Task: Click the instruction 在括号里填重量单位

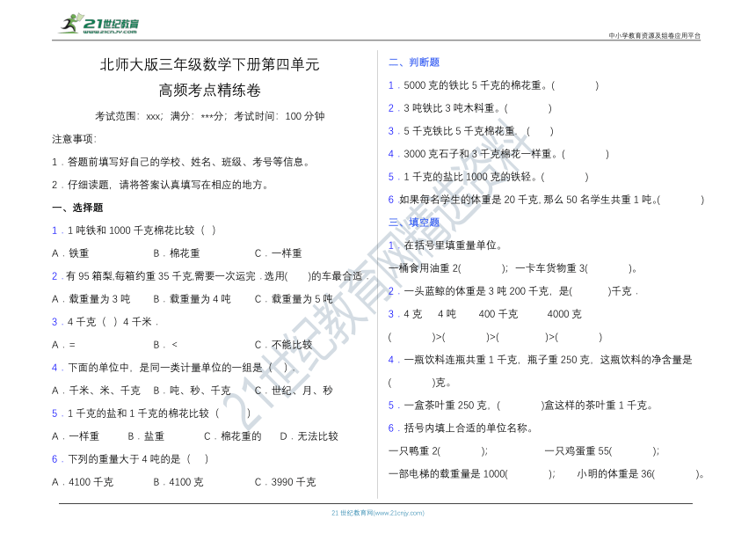Action: (x=446, y=245)
